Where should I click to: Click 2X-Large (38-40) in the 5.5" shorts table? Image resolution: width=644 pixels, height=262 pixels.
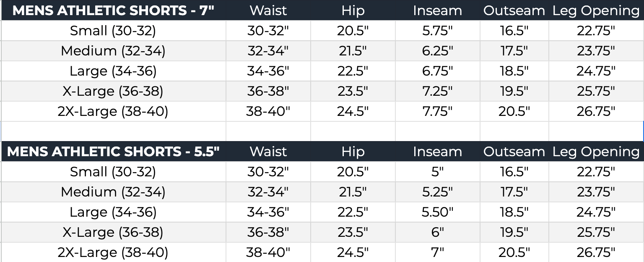point(113,252)
